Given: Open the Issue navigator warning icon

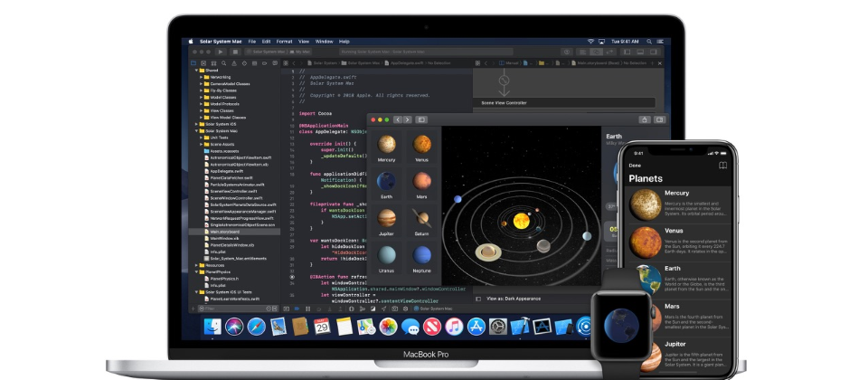Looking at the screenshot, I should coord(233,63).
